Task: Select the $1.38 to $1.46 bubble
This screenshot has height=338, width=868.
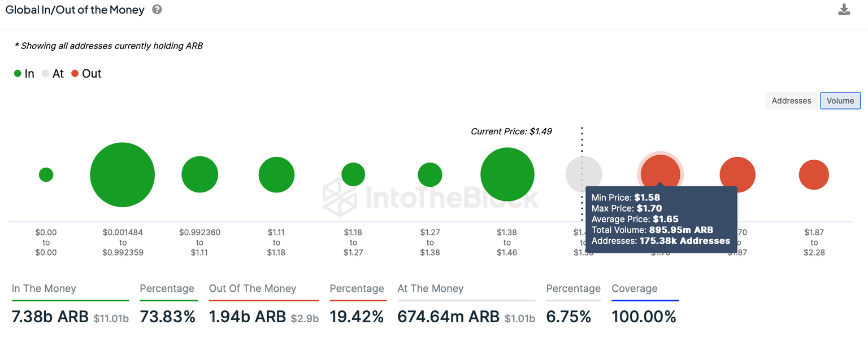Action: 507,175
